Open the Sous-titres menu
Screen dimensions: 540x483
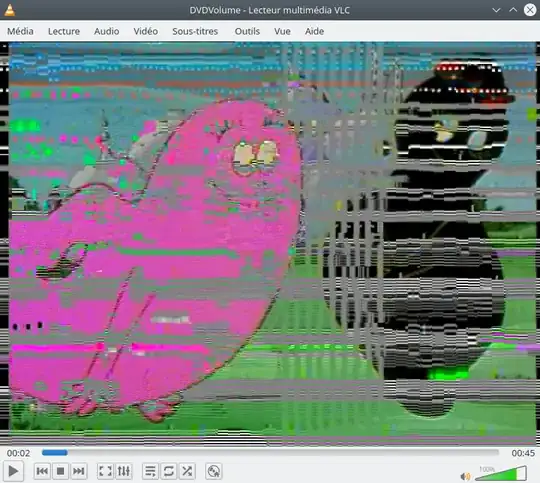(195, 31)
